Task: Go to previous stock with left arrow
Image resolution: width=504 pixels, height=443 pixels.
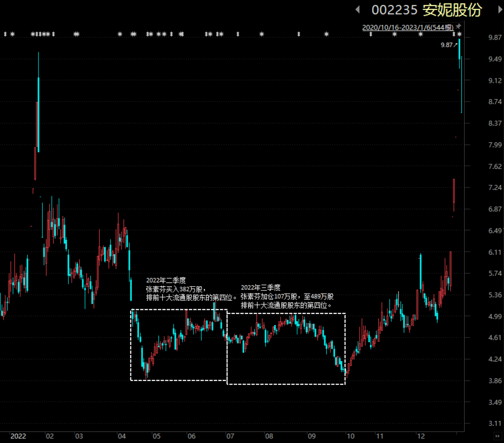Action: click(358, 10)
